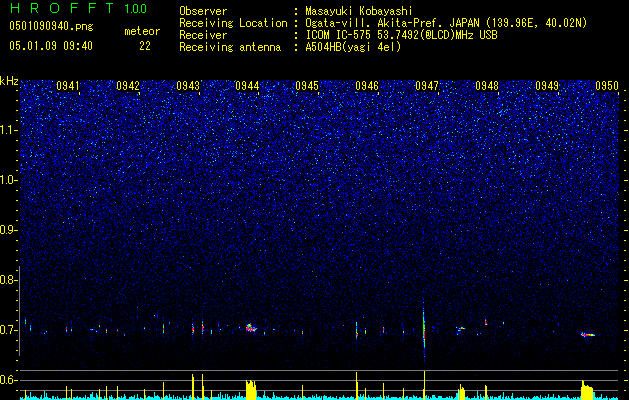Click the 0947 time marker
The width and height of the screenshot is (629, 400).
(x=427, y=86)
